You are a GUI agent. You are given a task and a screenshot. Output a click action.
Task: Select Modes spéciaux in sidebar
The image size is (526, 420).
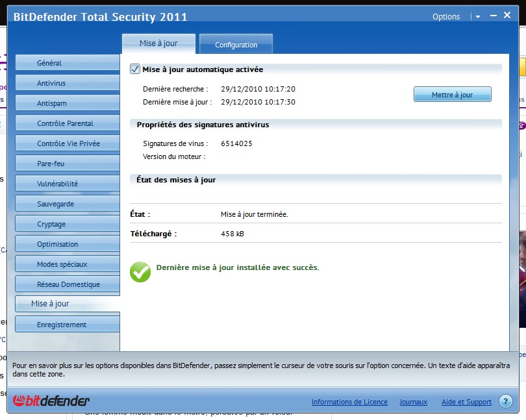(x=68, y=264)
